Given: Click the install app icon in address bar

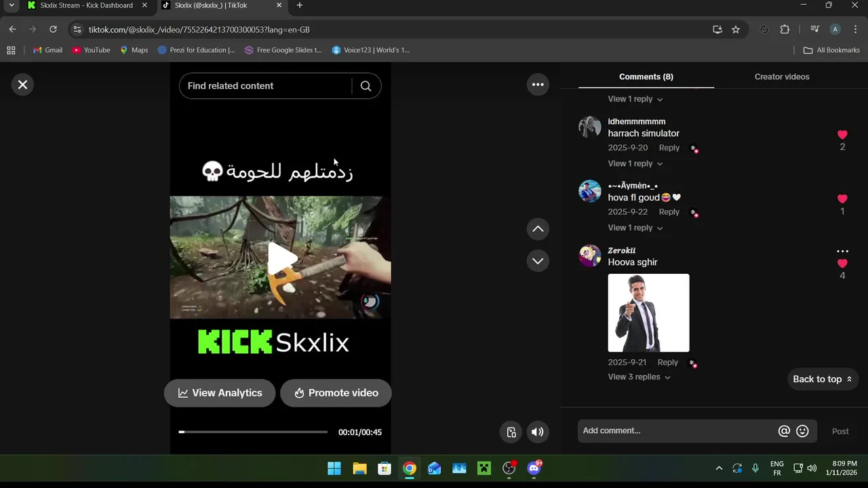Looking at the screenshot, I should [x=717, y=30].
